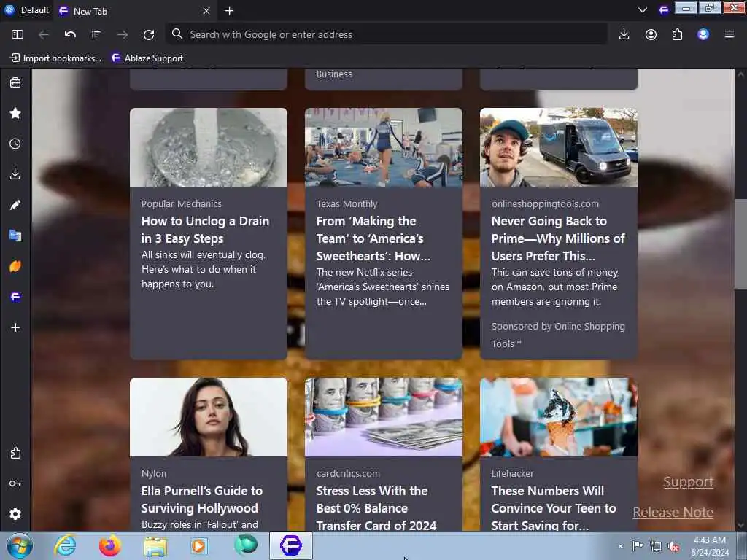Expand the list all tabs chevron
Screen dimensions: 747x560
tap(642, 10)
